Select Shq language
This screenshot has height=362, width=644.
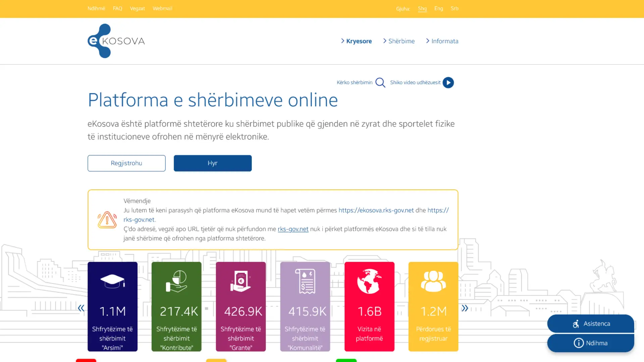[422, 8]
